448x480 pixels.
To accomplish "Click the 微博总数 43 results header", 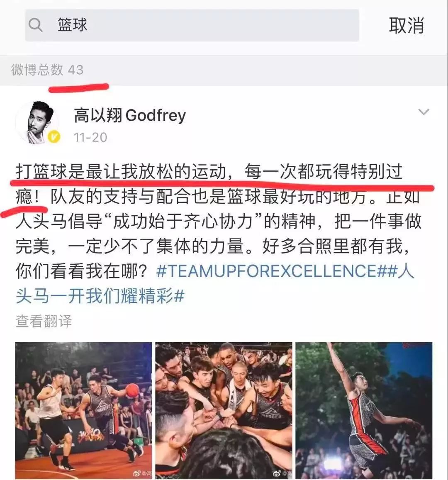I will (x=47, y=70).
